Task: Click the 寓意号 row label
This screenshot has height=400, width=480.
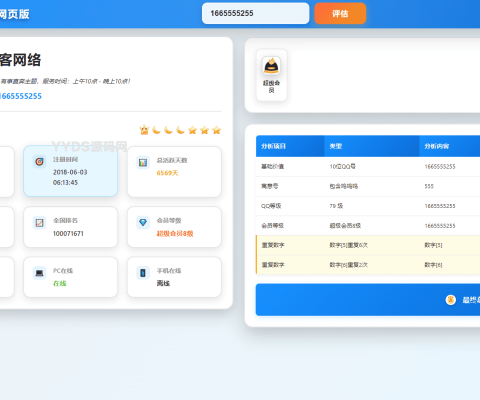Action: click(x=269, y=186)
